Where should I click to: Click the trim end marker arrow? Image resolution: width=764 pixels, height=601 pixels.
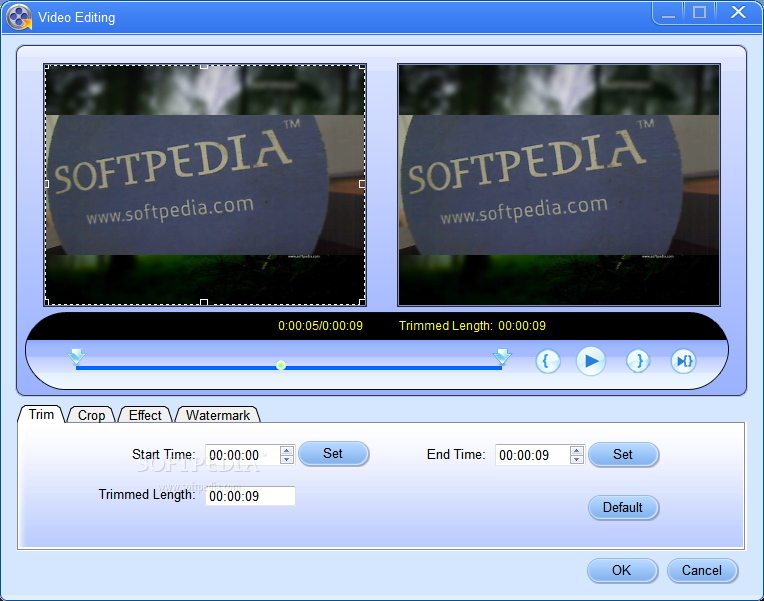(502, 356)
